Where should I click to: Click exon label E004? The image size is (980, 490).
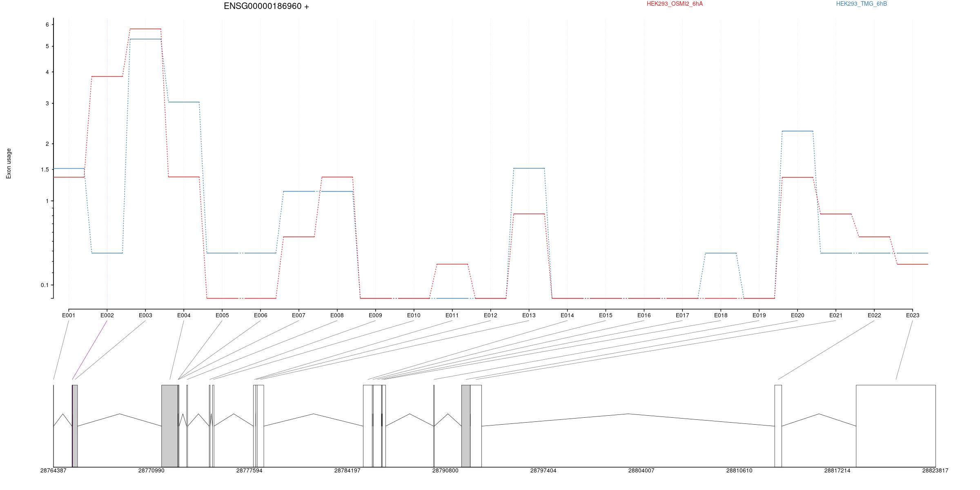(x=184, y=315)
